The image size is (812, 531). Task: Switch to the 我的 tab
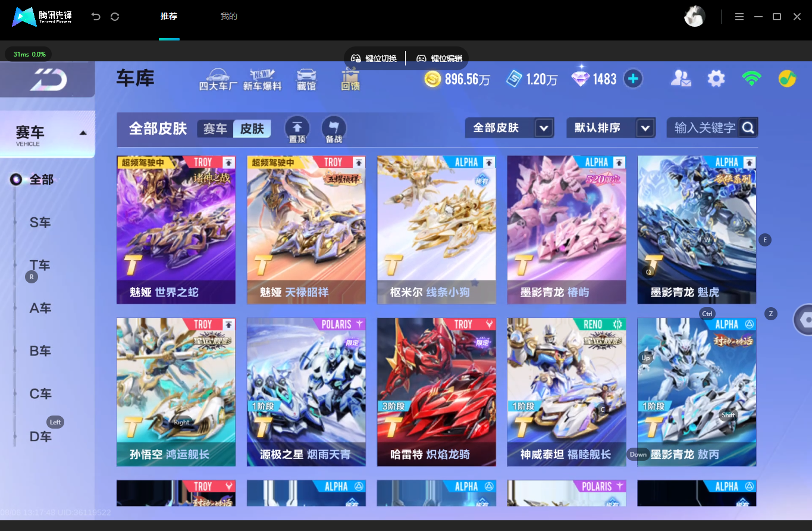(x=229, y=17)
